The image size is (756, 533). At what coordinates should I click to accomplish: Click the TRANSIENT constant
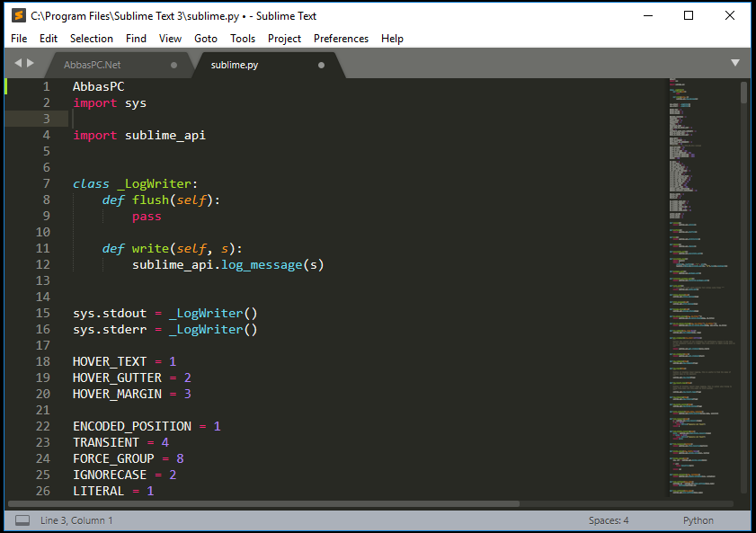(x=106, y=442)
